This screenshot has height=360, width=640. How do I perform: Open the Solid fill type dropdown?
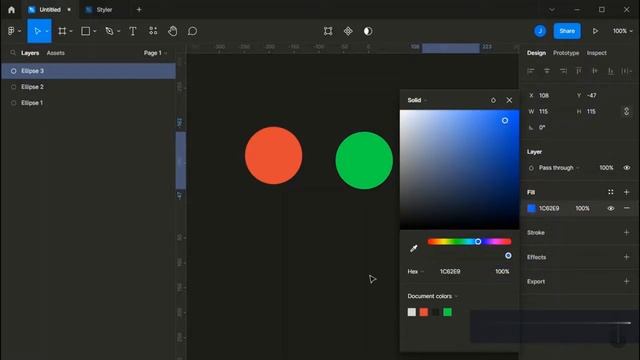click(x=417, y=100)
